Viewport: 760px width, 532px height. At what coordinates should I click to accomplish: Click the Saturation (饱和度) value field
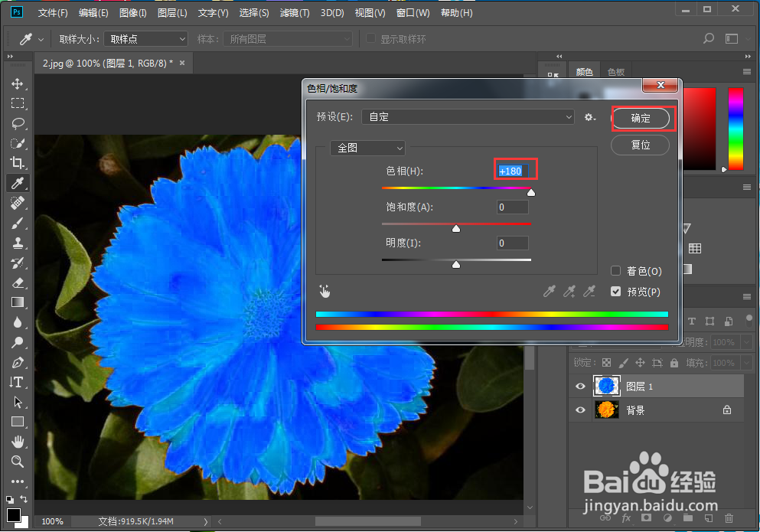pos(512,207)
